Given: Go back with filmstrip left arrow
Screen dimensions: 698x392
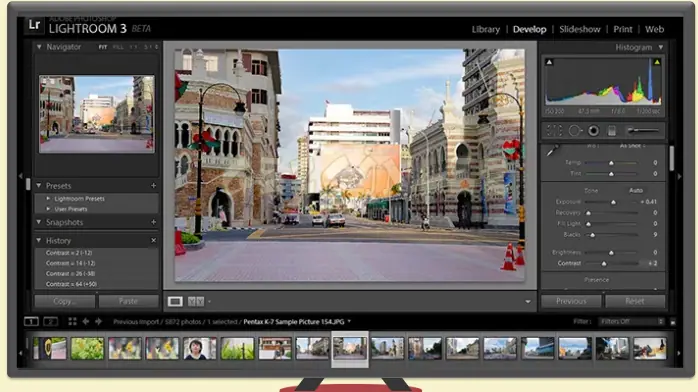Looking at the screenshot, I should pos(86,321).
